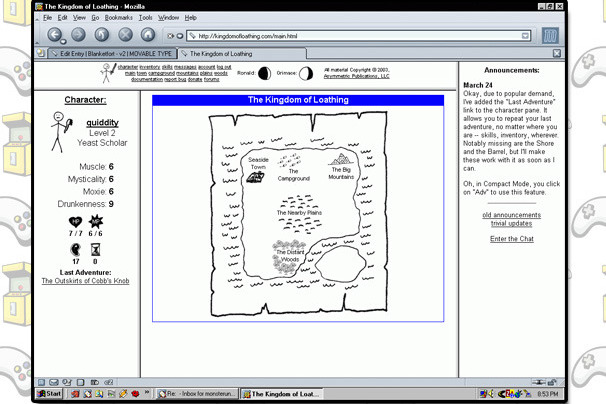The width and height of the screenshot is (606, 404).
Task: Open The Nearby Plains on the map
Action: pyautogui.click(x=299, y=214)
